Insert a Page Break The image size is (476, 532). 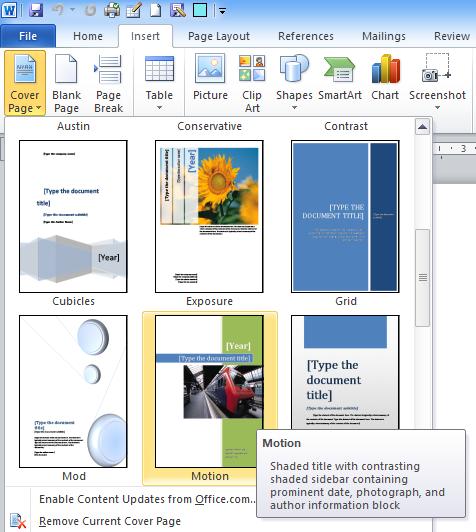108,83
